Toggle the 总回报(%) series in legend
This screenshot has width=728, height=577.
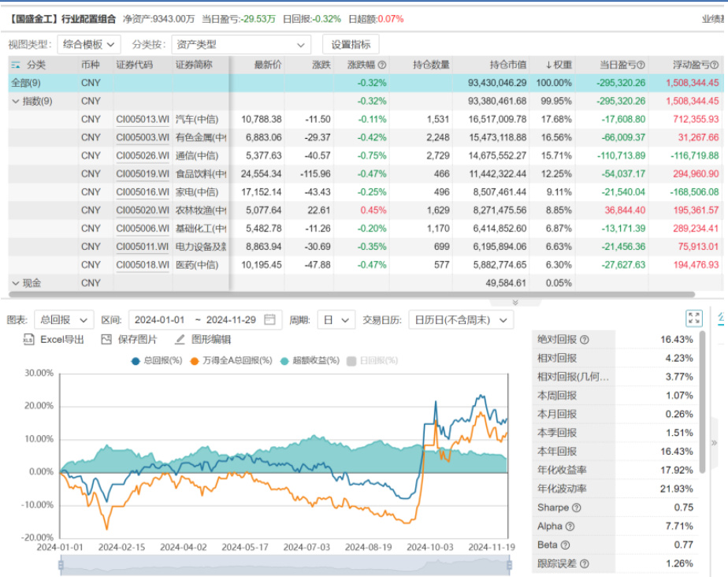coord(156,361)
